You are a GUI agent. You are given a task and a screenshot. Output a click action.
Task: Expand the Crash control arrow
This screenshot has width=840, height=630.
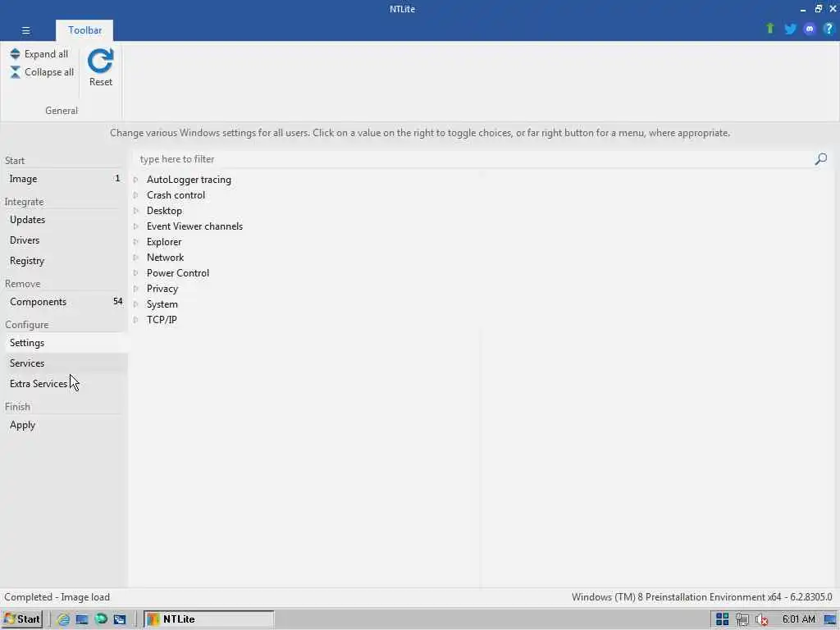(x=136, y=195)
